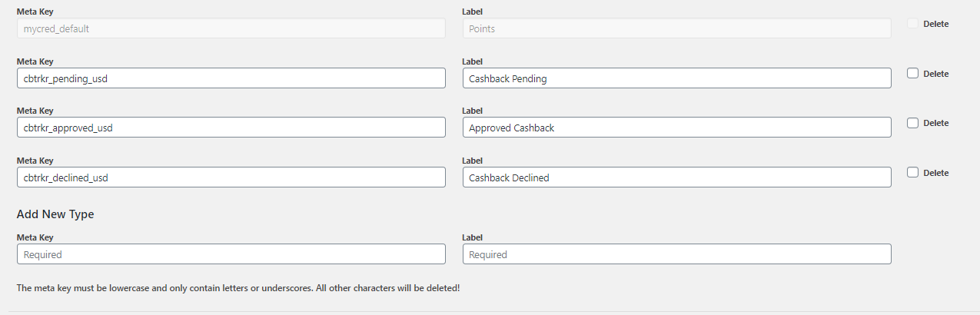
Task: Click the lowercase meta key helper note
Action: [x=238, y=288]
